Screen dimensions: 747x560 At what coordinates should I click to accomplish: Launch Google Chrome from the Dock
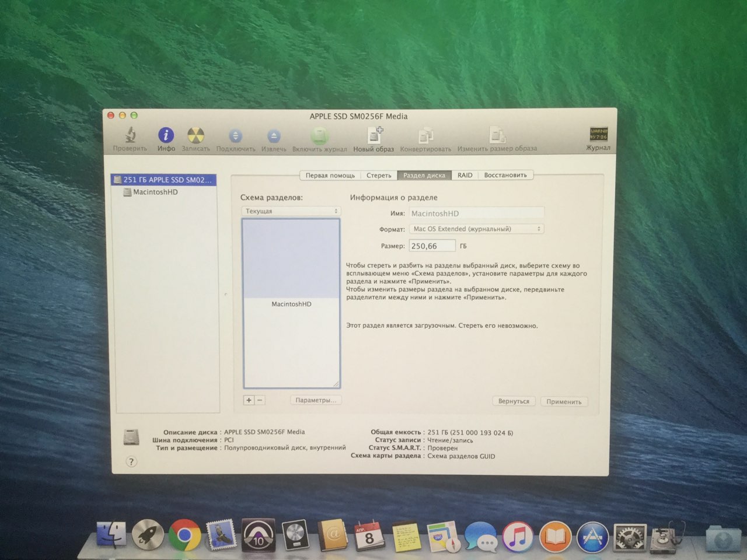pos(184,535)
